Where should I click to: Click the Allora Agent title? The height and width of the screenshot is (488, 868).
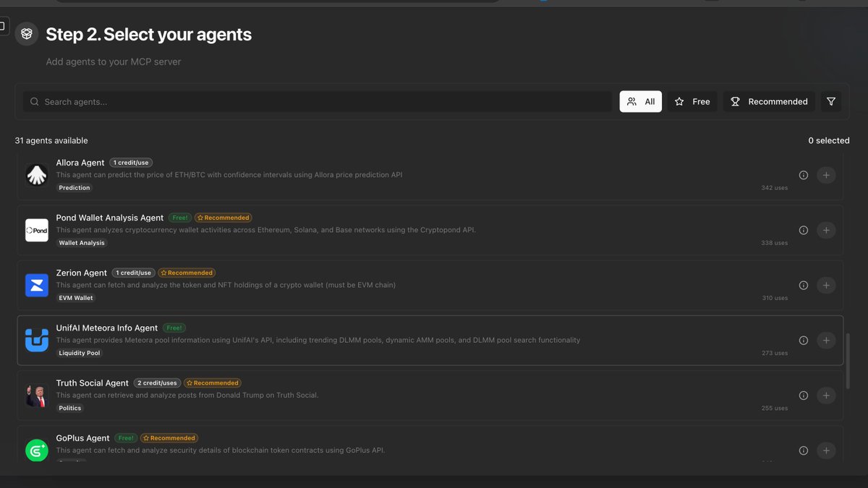[x=80, y=163]
